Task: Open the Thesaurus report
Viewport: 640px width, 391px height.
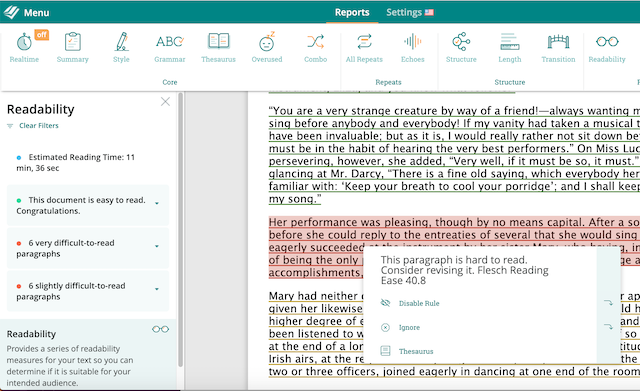Action: point(218,47)
